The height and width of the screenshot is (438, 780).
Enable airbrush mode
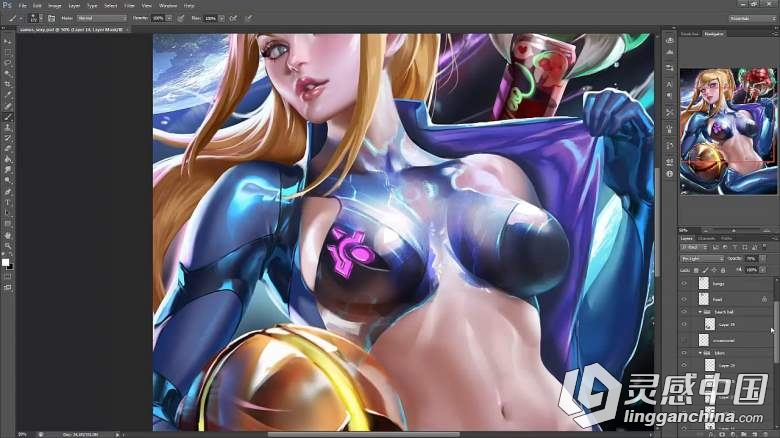(x=233, y=18)
